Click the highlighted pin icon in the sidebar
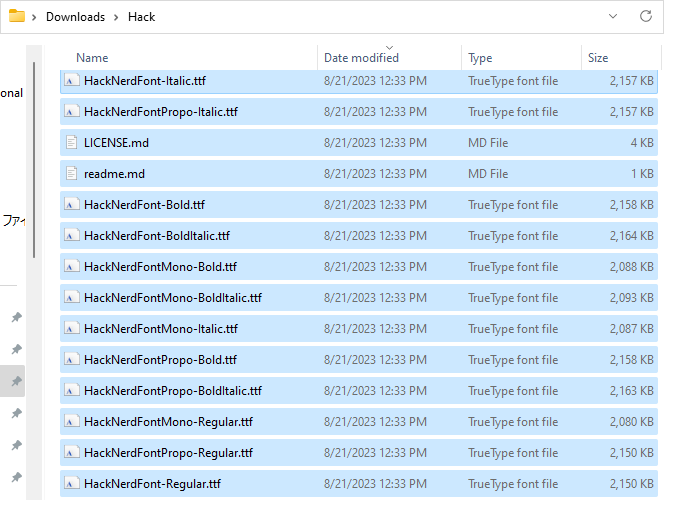 [16, 381]
